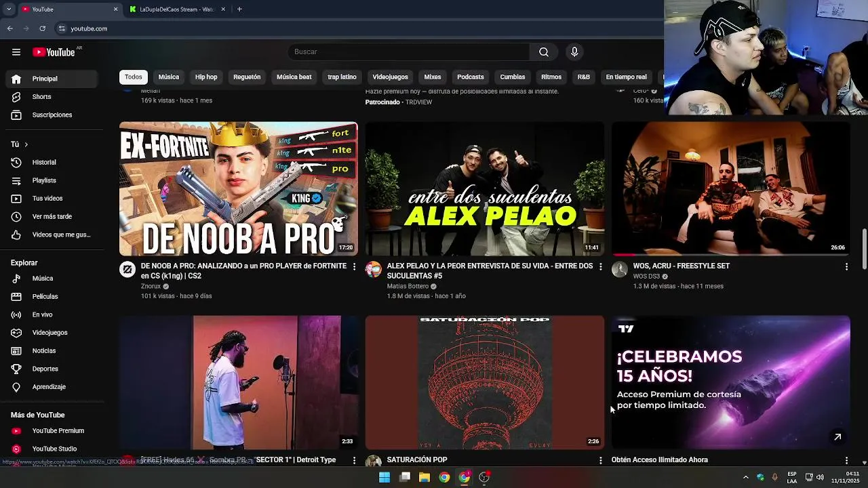Select the Ritmos filter chip
Image resolution: width=868 pixels, height=488 pixels.
pyautogui.click(x=551, y=77)
